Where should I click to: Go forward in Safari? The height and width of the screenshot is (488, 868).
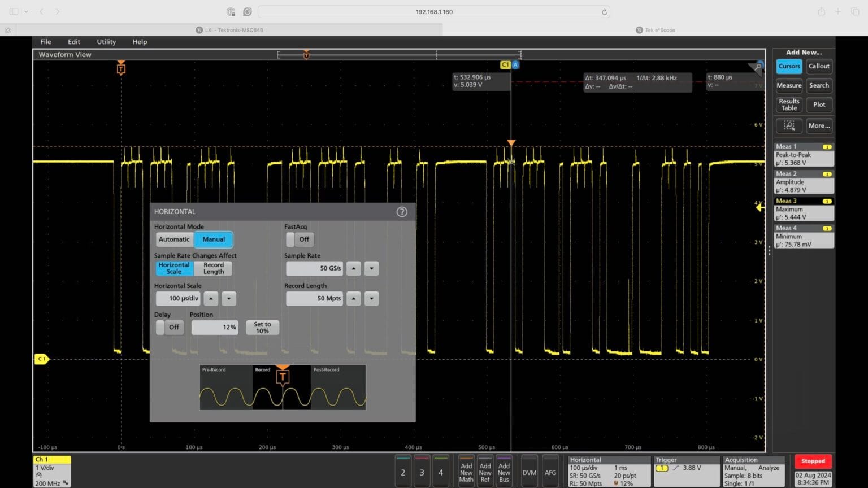point(57,12)
